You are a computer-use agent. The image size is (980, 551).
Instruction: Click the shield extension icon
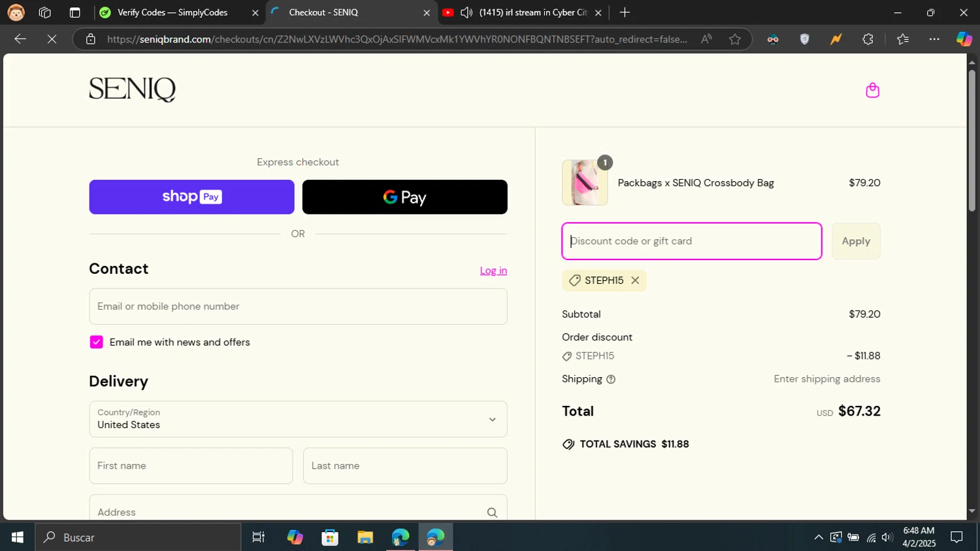click(x=805, y=39)
